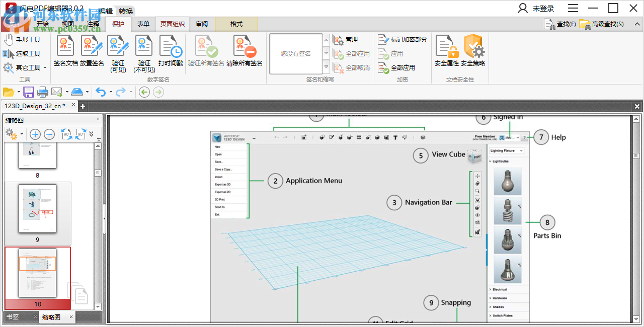Viewport: 644px width, 327px height.
Task: Click 清除所有签名 clear all signatures
Action: click(x=245, y=51)
